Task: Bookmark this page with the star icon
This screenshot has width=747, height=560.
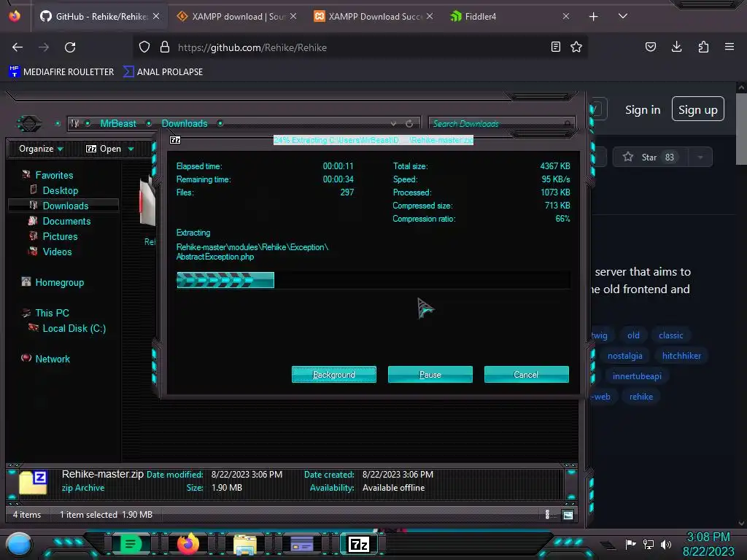Action: (576, 47)
